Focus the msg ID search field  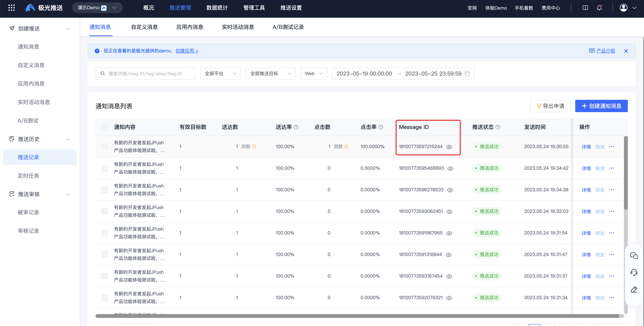click(x=146, y=74)
